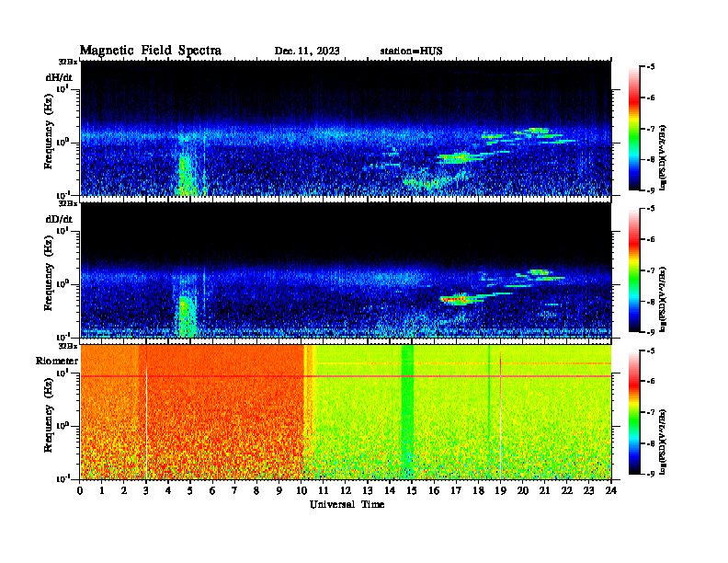The width and height of the screenshot is (728, 563).
Task: Click the dD/dt panel color bar
Action: pyautogui.click(x=633, y=270)
